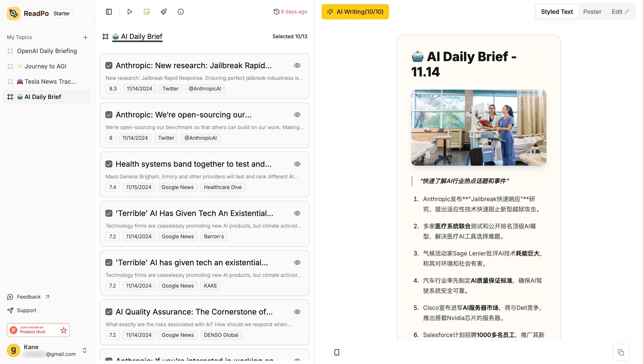Click the copy icon at bottom right
Screen dimensions: 643x364
point(621,352)
